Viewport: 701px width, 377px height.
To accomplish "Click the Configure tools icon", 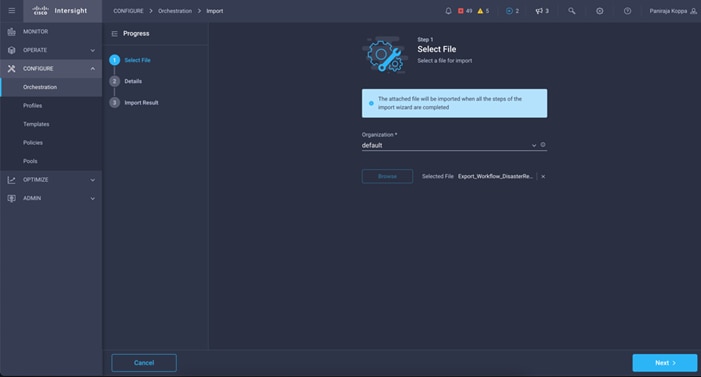I will pyautogui.click(x=12, y=68).
